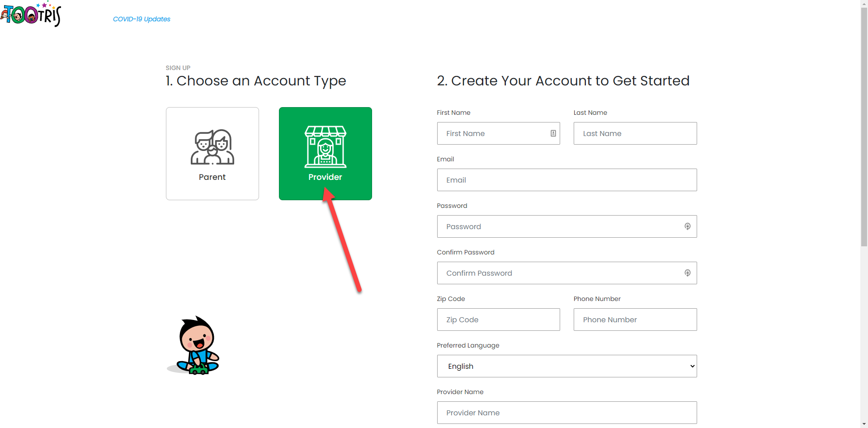Image resolution: width=868 pixels, height=428 pixels.
Task: Click the English dropdown arrow
Action: (692, 366)
